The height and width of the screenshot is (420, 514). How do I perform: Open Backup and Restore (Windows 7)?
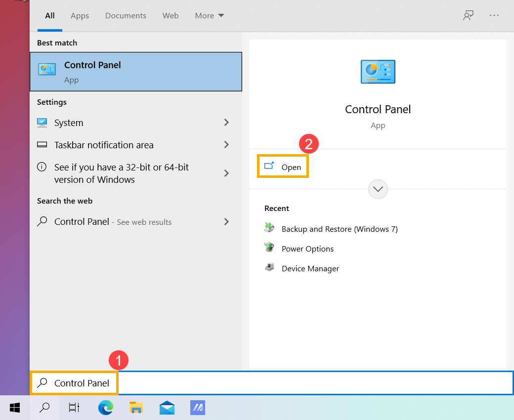[x=339, y=229]
